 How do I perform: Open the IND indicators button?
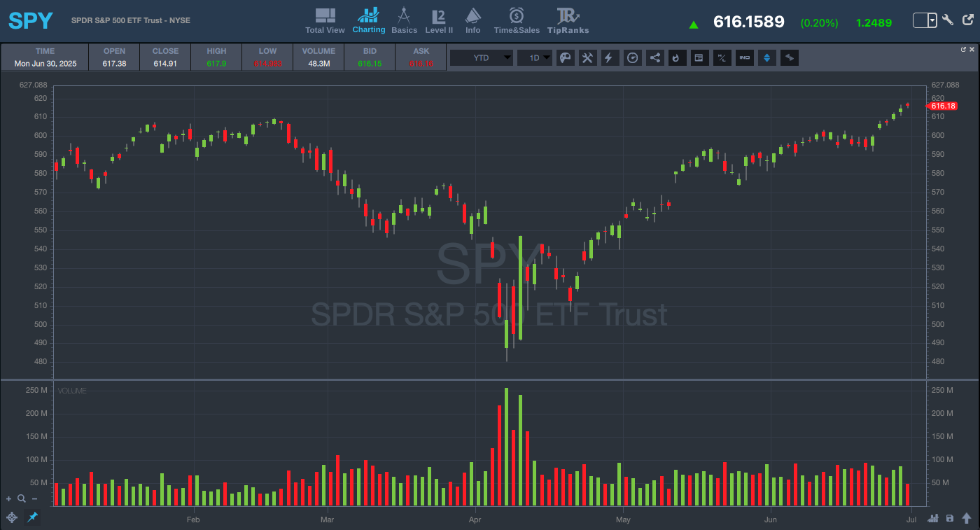point(745,58)
